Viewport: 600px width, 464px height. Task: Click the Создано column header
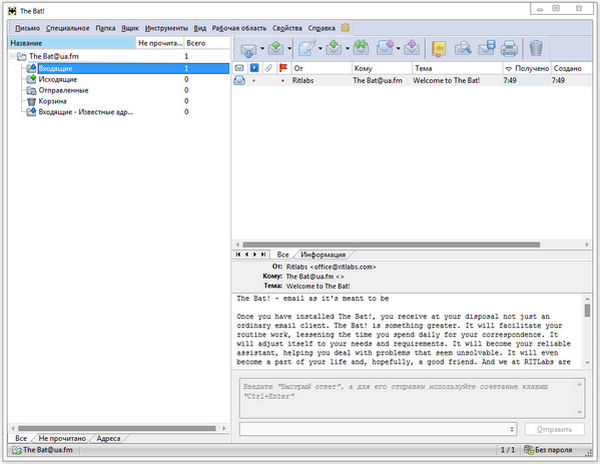tap(572, 68)
